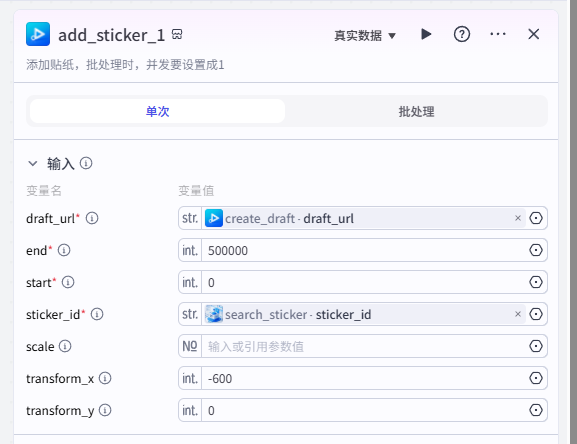Image resolution: width=577 pixels, height=444 pixels.
Task: Click the 变量名 column header
Action: click(44, 191)
